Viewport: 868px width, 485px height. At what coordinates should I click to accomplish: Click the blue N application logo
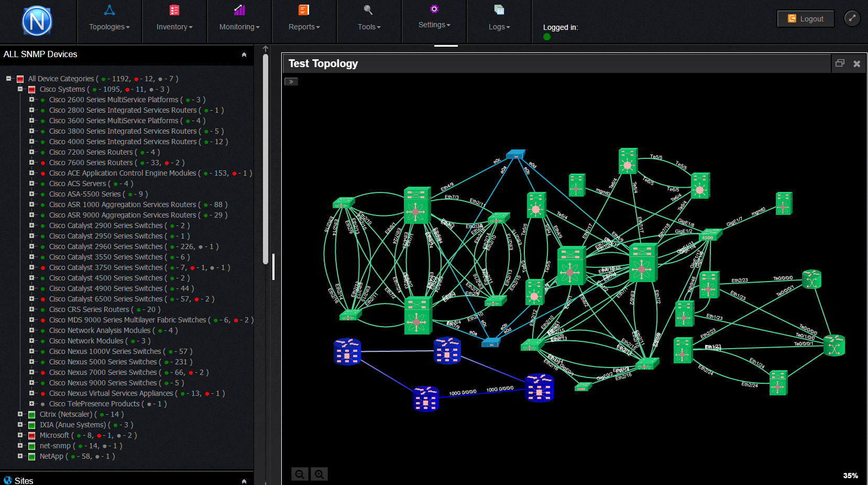click(x=37, y=21)
